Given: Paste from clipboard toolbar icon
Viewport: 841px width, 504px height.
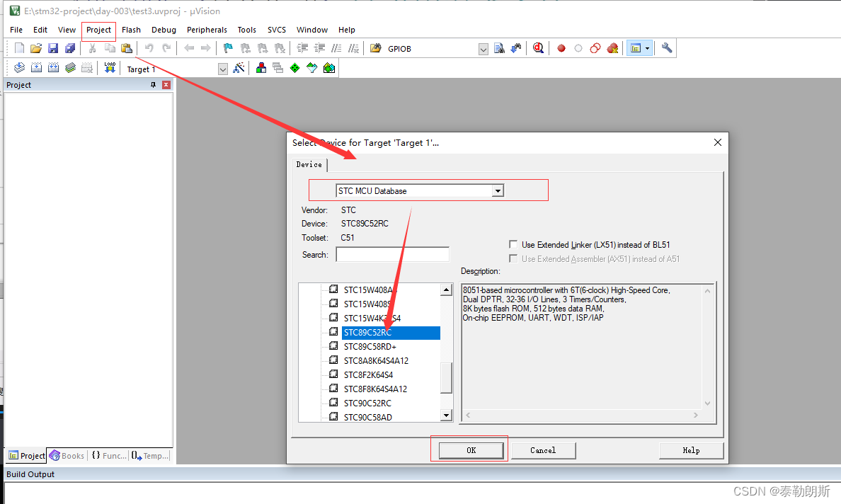Looking at the screenshot, I should click(x=127, y=48).
